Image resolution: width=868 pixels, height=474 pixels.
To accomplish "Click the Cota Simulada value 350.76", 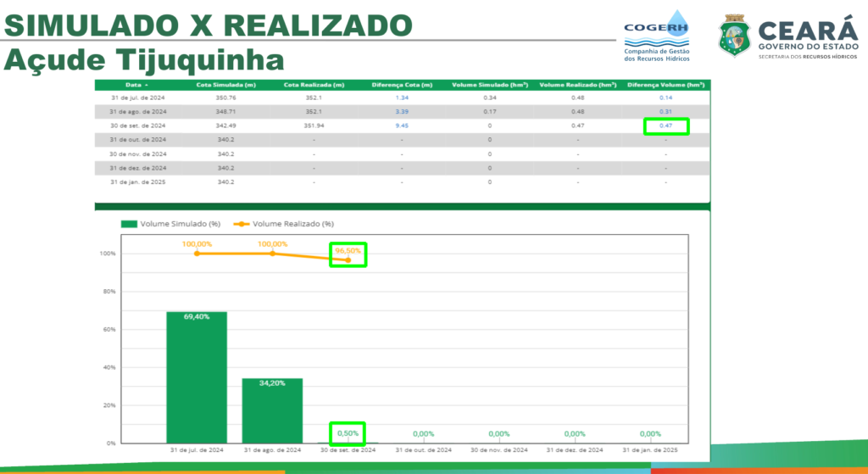I will (x=225, y=98).
